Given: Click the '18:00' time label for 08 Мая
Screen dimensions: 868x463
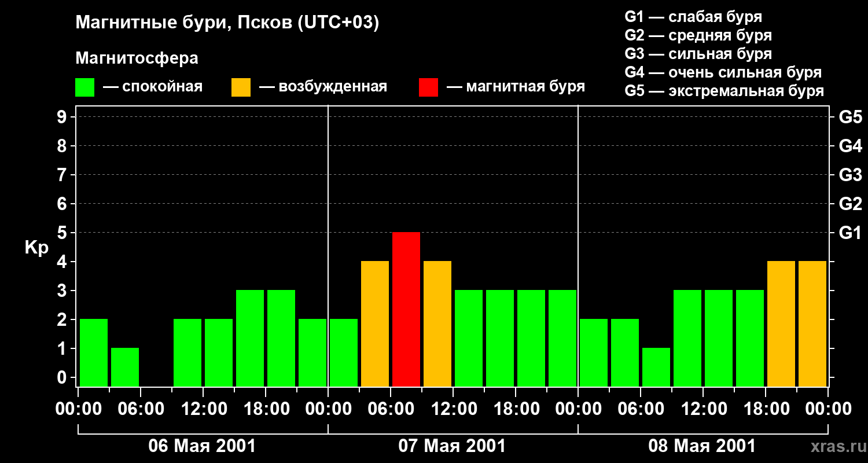Looking at the screenshot, I should pos(766,409).
